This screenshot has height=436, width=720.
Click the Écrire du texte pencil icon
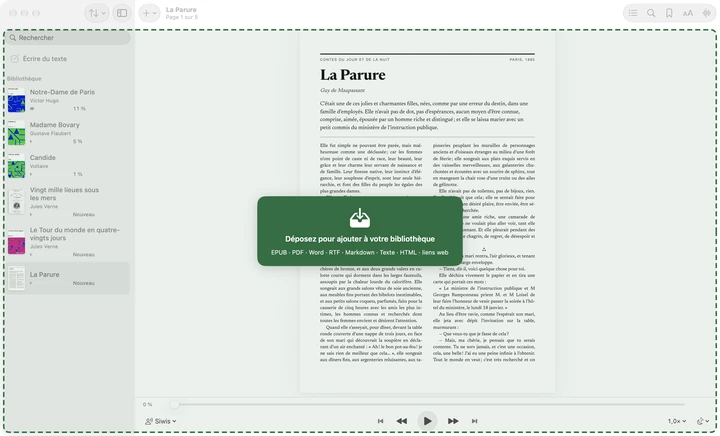tap(15, 59)
